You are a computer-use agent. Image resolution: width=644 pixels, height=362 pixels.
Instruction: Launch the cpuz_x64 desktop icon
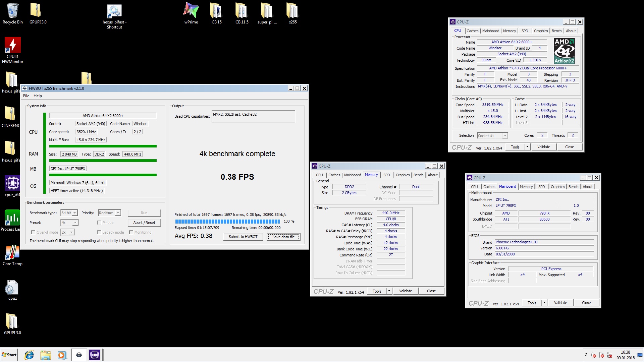12,186
